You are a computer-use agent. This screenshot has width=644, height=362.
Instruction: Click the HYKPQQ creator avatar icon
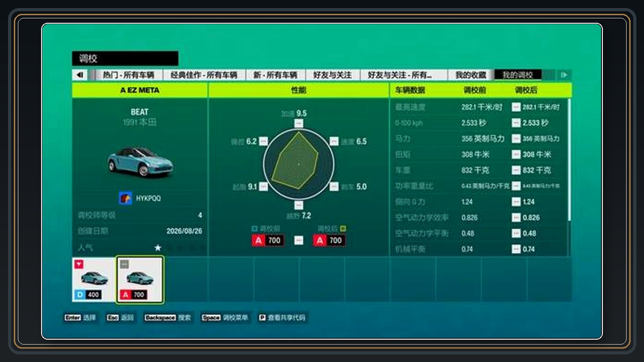(x=125, y=198)
